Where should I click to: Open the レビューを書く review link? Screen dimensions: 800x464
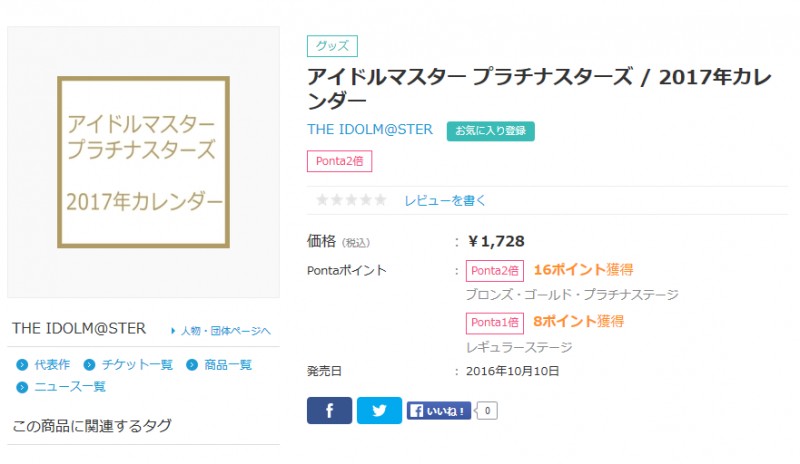445,200
